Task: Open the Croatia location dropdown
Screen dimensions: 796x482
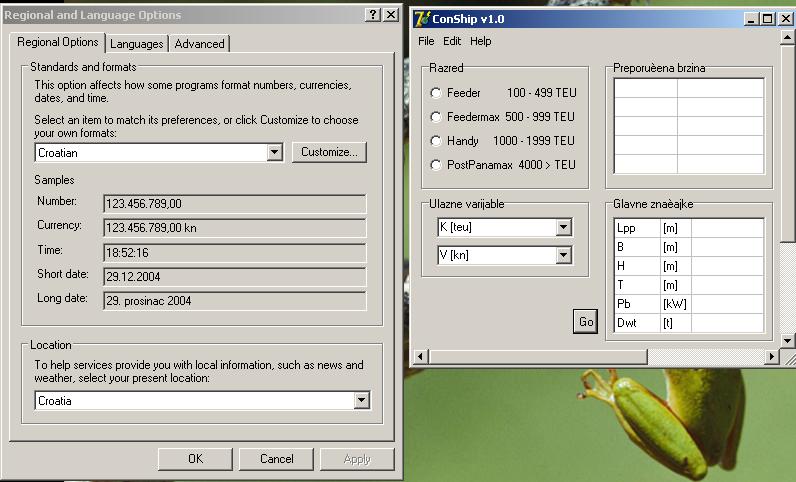Action: pos(361,401)
